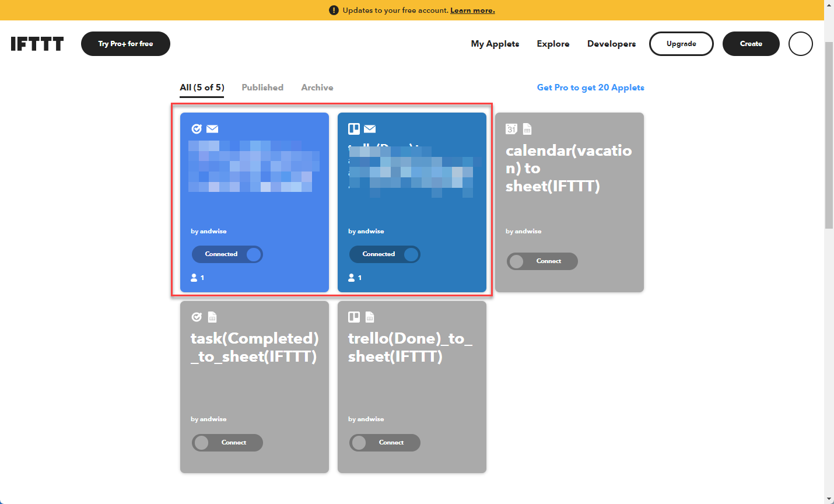
Task: Click email icon on first blue applet
Action: (212, 129)
